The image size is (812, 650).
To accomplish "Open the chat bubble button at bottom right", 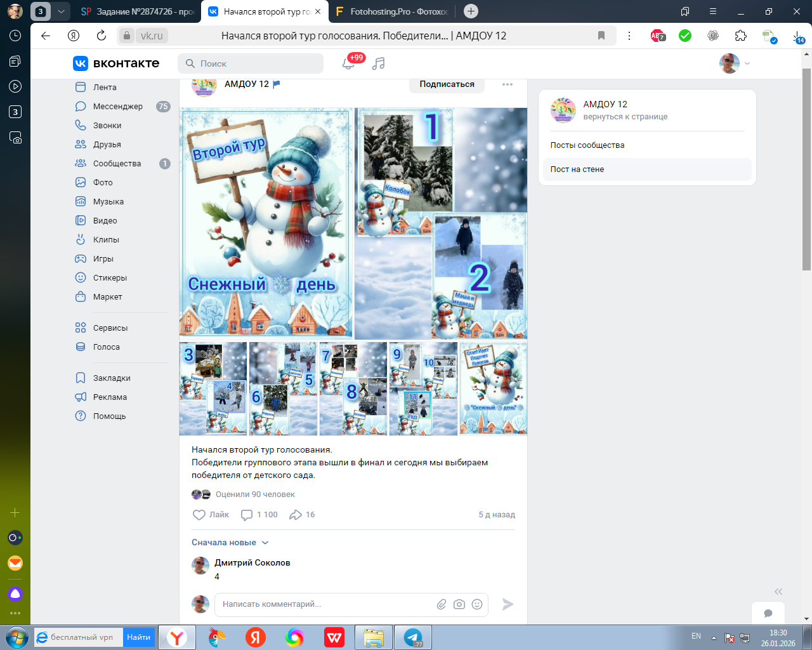I will tap(768, 613).
